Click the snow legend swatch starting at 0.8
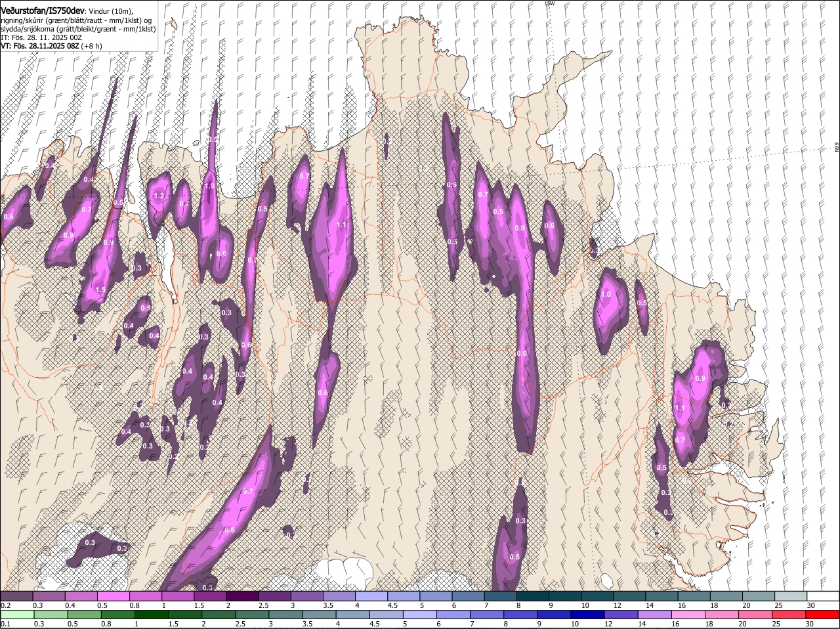840x629 pixels. (145, 596)
